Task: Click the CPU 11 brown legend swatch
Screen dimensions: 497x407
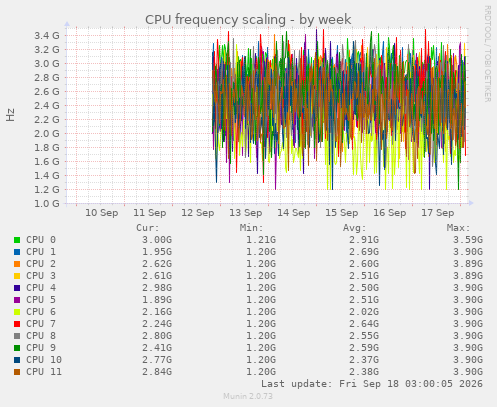Action: pyautogui.click(x=17, y=372)
